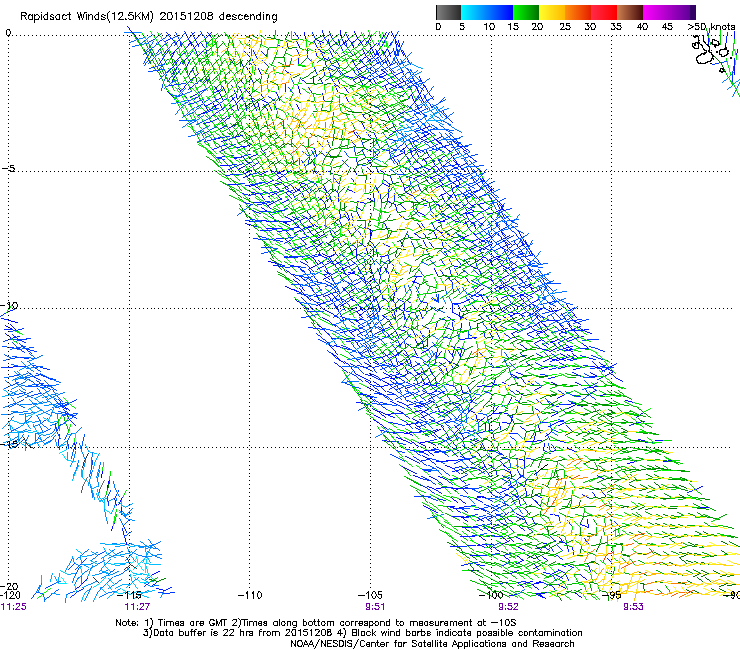The width and height of the screenshot is (740, 650).
Task: Click the '-105' longitude axis label
Action: (370, 595)
